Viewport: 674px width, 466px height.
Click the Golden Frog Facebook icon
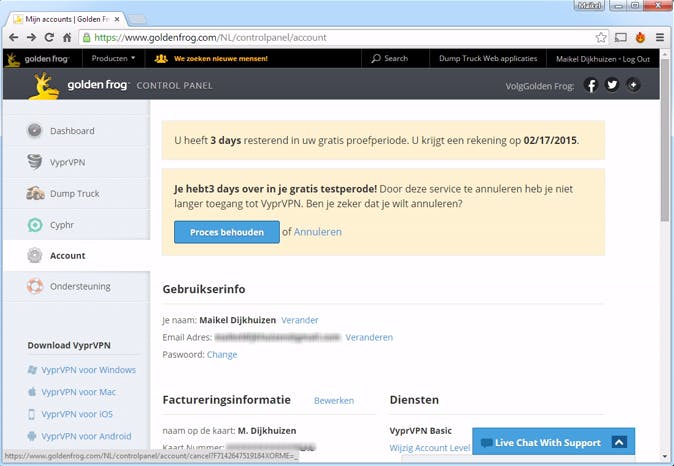click(591, 85)
